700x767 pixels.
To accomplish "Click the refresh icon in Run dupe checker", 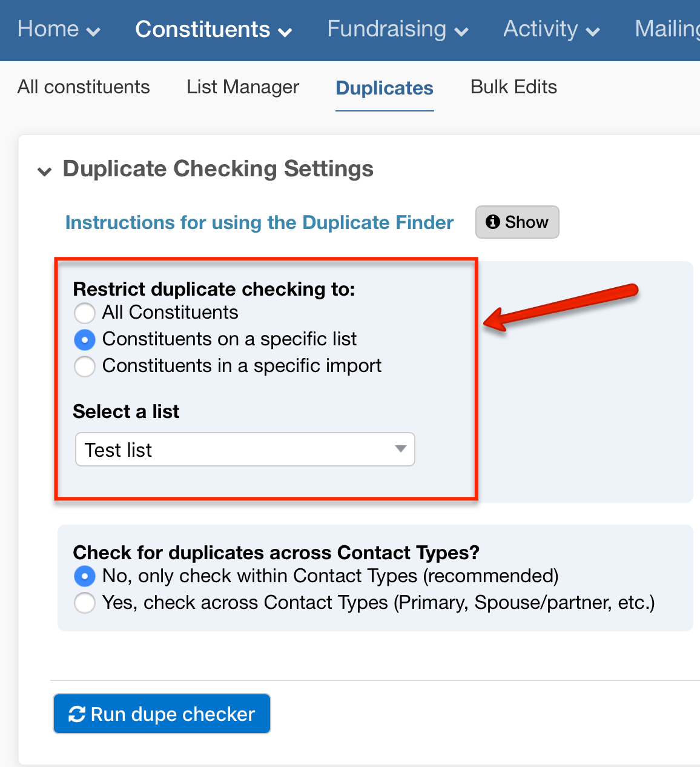I will point(77,714).
